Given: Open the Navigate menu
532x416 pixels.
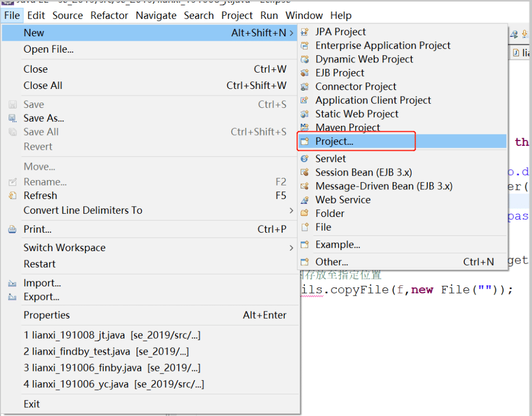Looking at the screenshot, I should point(156,15).
